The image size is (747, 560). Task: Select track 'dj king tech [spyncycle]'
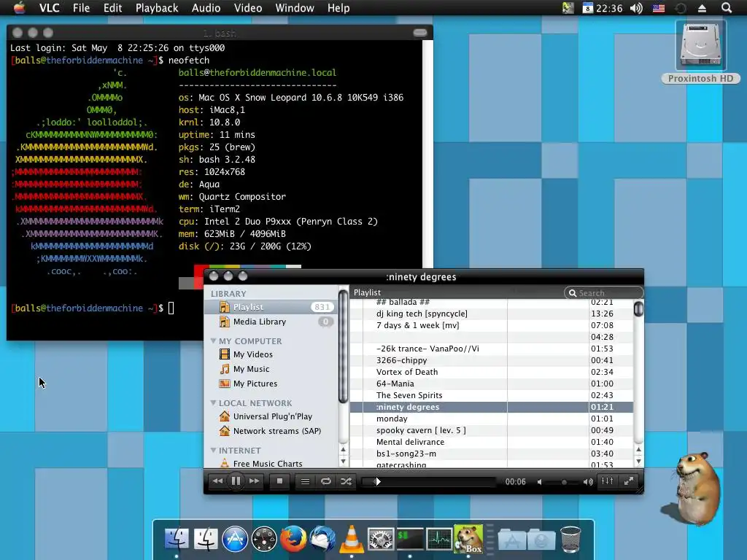[x=492, y=314]
